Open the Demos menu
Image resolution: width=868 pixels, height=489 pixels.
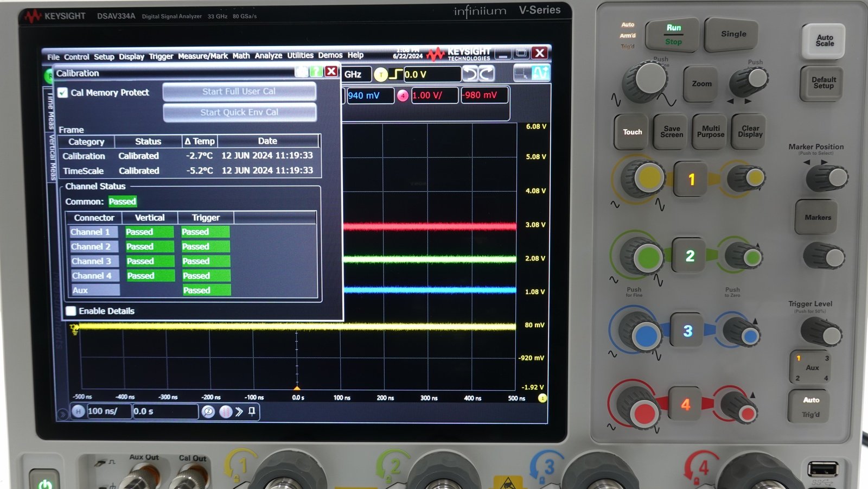(x=330, y=55)
